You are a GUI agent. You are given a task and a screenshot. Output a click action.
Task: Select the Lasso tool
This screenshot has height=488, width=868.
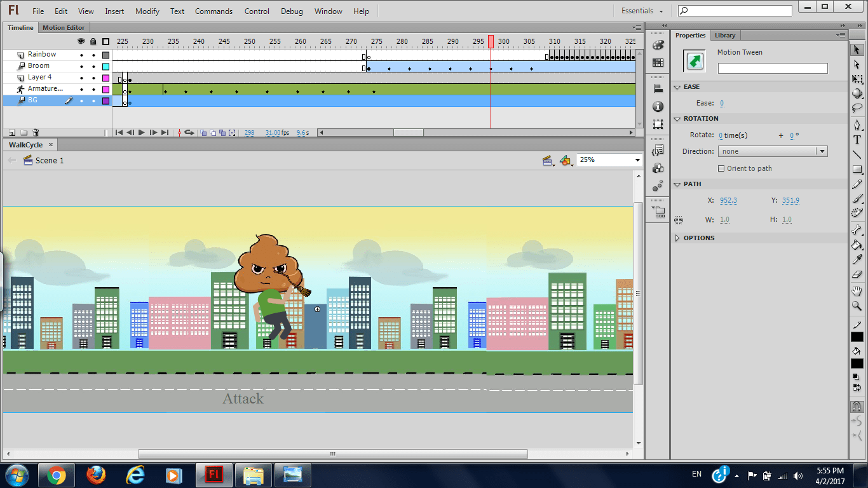(857, 108)
